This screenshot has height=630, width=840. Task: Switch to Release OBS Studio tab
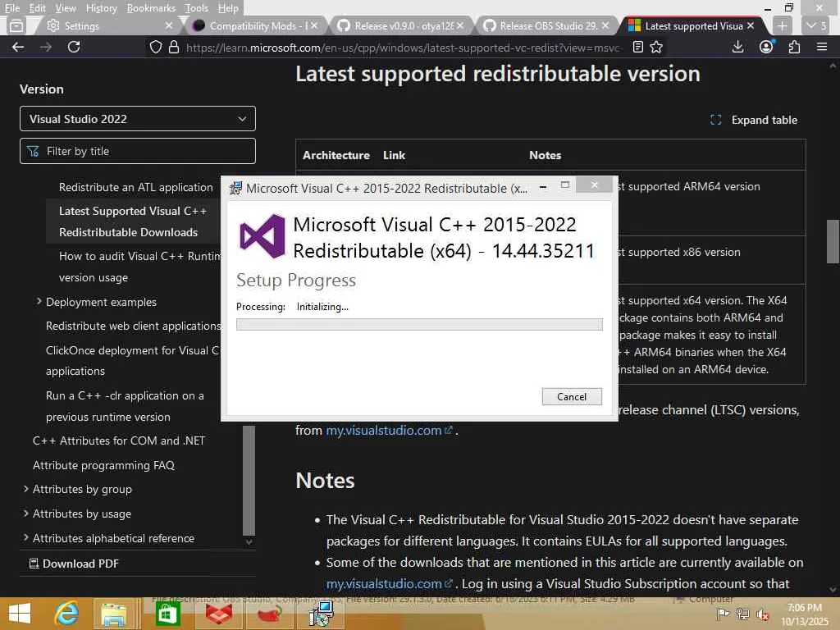point(544,25)
